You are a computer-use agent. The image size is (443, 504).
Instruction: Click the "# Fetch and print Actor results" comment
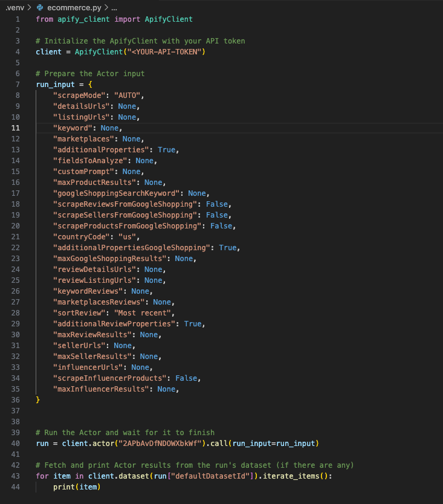coord(195,465)
